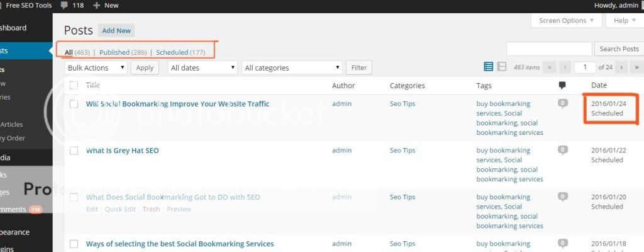
Task: Expand Help panel
Action: click(x=625, y=21)
